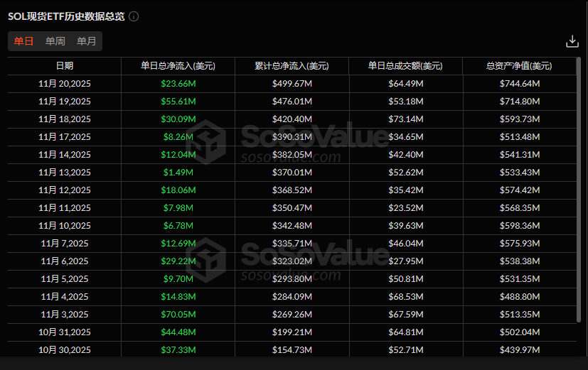Select the net inflow value $7.98M
Viewport: 588px width, 370px height.
pos(178,208)
